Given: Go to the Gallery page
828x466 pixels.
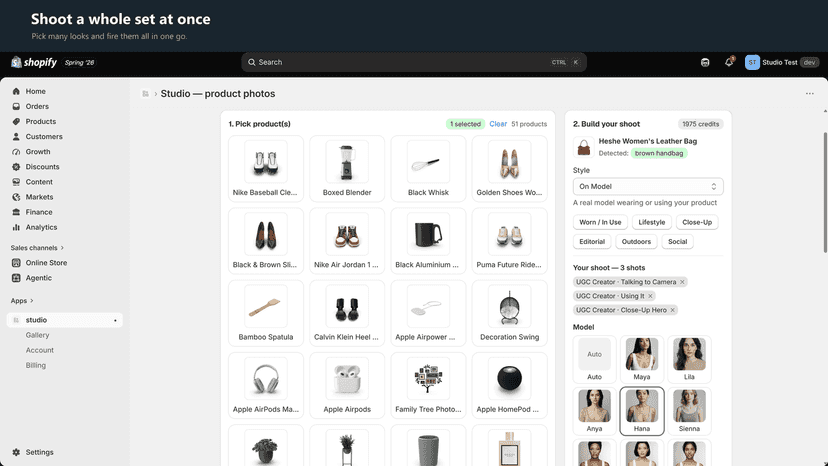Looking at the screenshot, I should coord(37,335).
